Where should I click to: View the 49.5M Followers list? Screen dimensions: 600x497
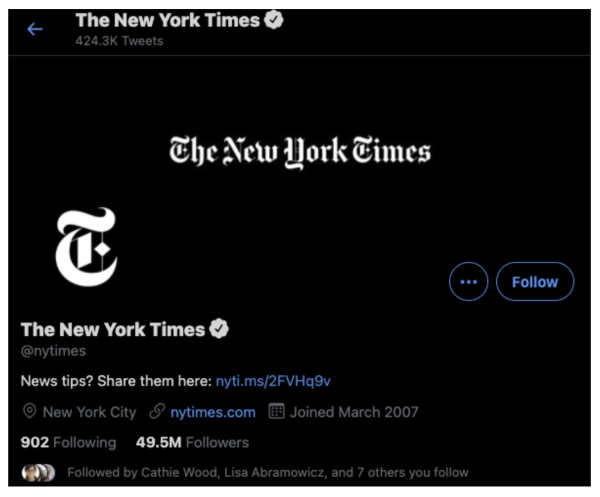(192, 442)
